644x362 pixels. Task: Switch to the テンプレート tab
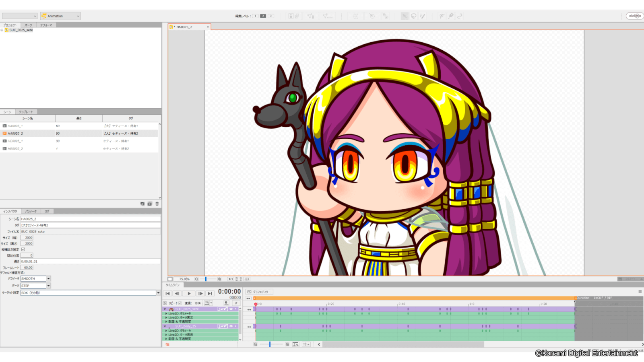click(x=26, y=112)
